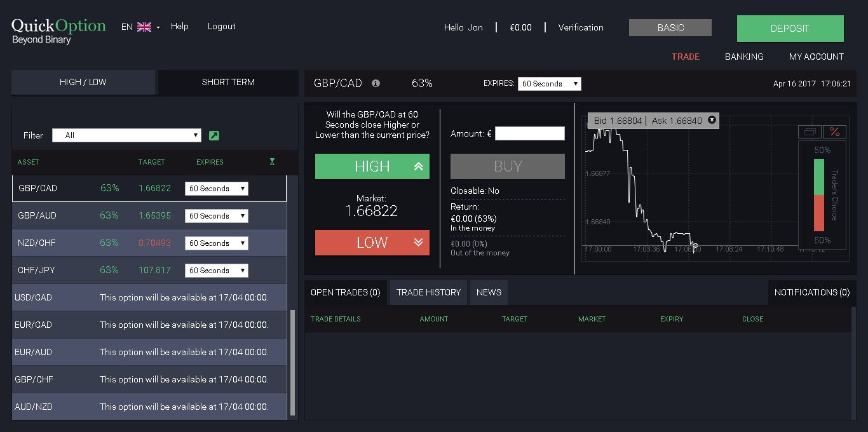868x432 pixels.
Task: Click the EXPIRES header in asset list
Action: [210, 162]
